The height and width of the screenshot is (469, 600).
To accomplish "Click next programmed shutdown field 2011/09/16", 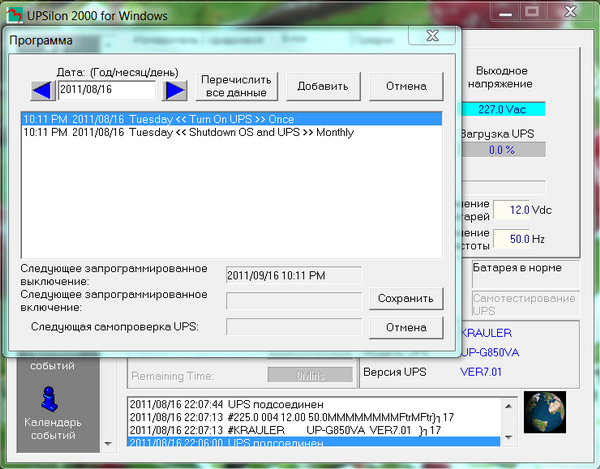I will [294, 275].
